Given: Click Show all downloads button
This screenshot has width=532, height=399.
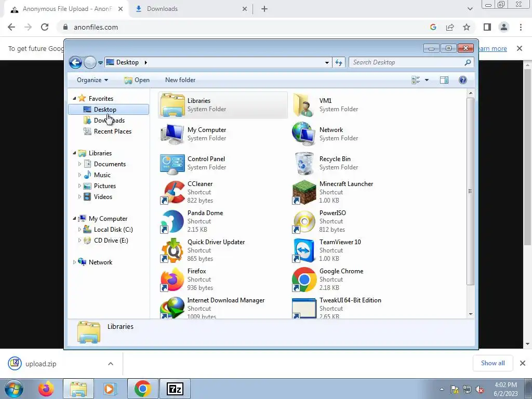Looking at the screenshot, I should (x=493, y=363).
